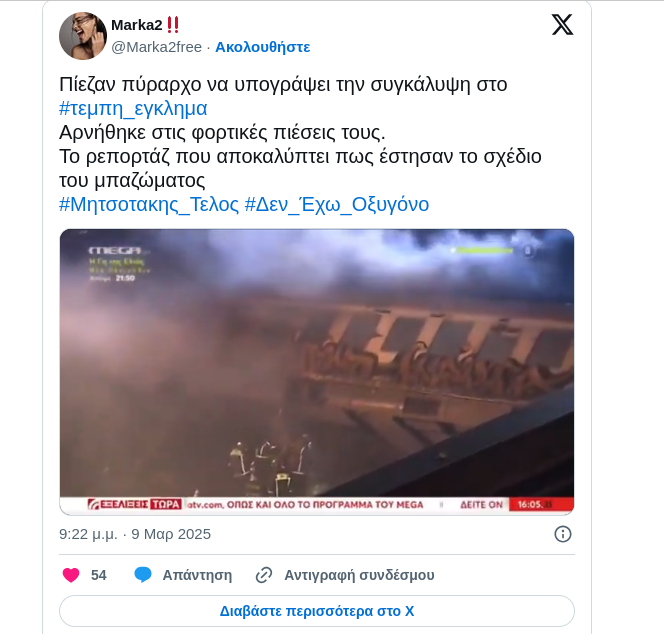Open hashtag #Μητσοτακης_Τελος

[149, 205]
